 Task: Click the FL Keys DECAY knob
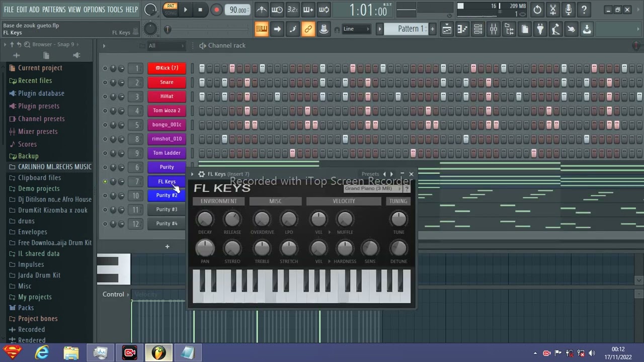coord(205,219)
